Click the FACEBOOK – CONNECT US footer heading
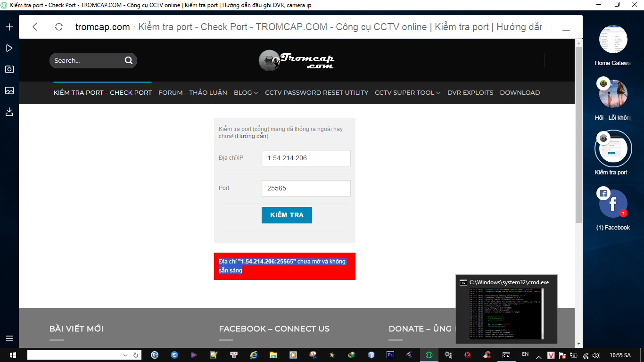The width and height of the screenshot is (644, 362). [x=274, y=329]
